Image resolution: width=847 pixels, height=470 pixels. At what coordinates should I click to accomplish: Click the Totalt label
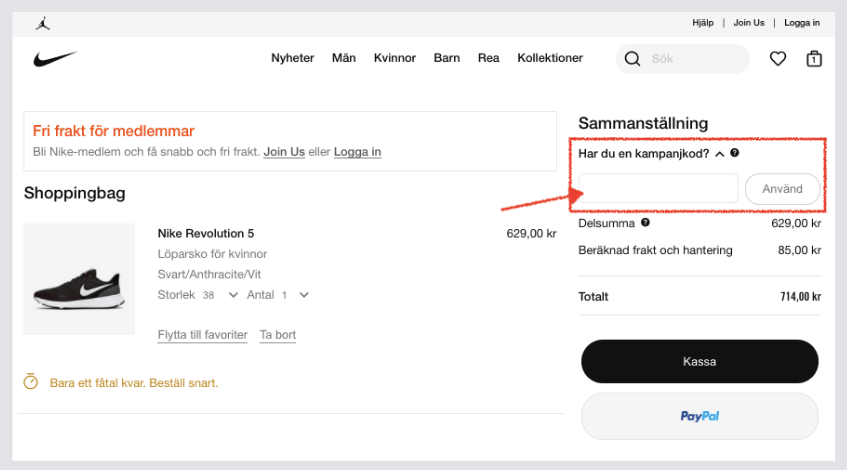(593, 297)
